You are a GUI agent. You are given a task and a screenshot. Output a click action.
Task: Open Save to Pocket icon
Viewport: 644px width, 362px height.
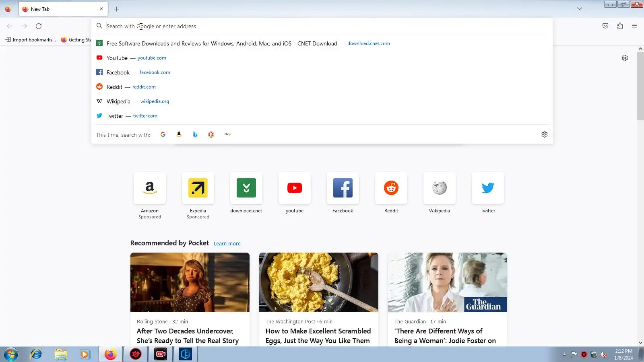(605, 26)
